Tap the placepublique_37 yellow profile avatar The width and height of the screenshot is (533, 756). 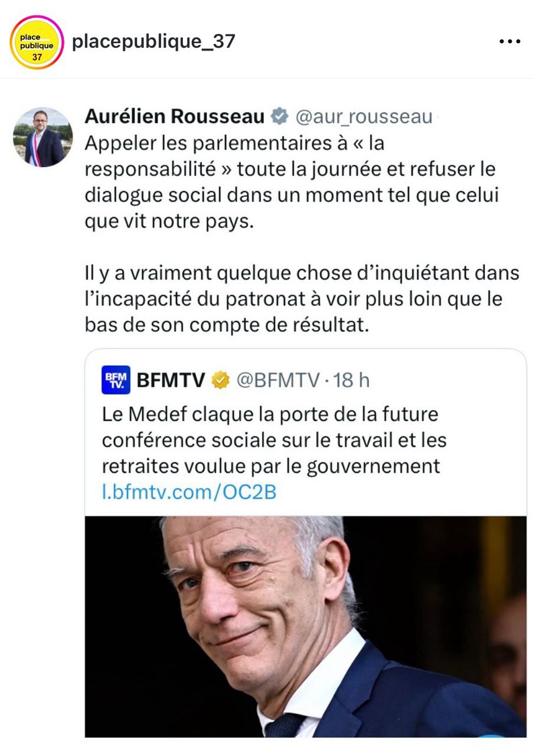37,42
